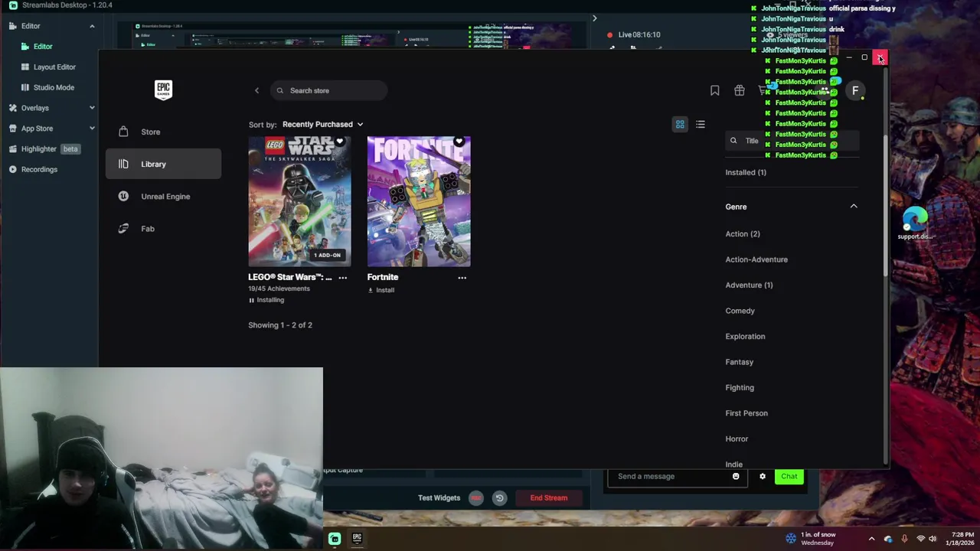The height and width of the screenshot is (551, 980).
Task: Go back with the store back arrow
Action: point(256,90)
